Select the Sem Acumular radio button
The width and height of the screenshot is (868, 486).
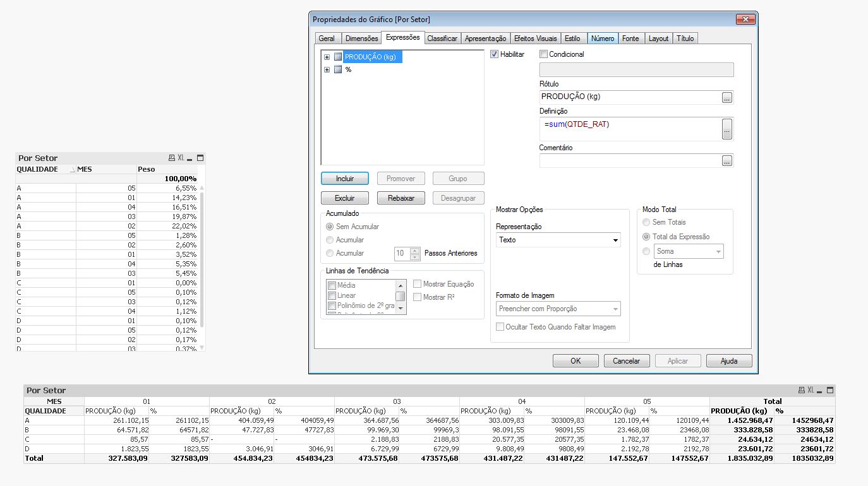pos(330,227)
